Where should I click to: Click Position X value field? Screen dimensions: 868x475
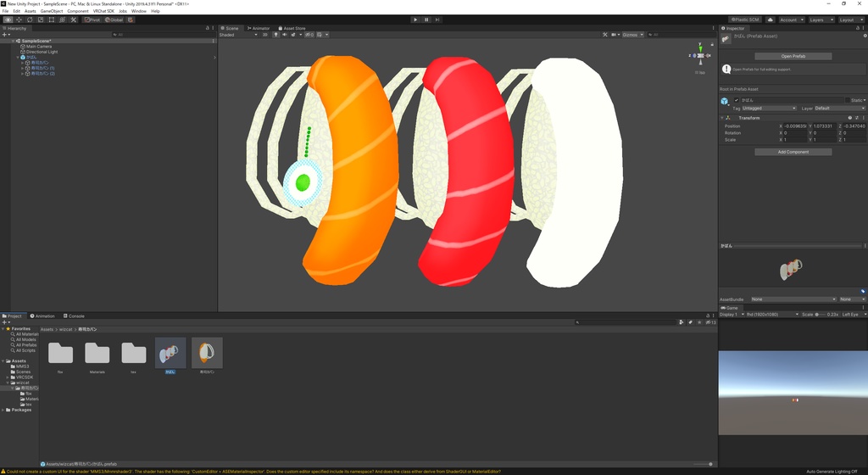coord(795,126)
